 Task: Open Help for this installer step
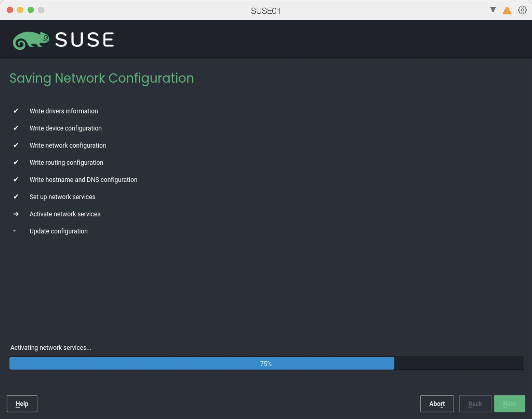tap(22, 403)
